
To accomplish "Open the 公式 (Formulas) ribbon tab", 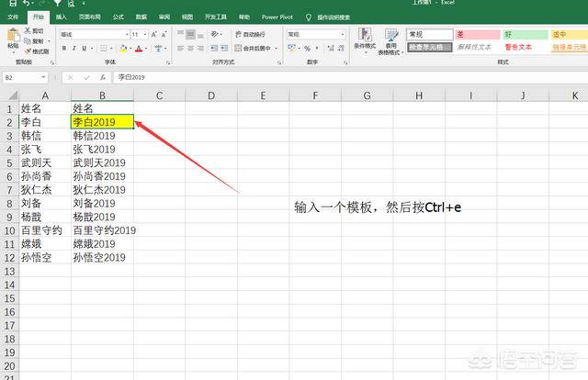I will tap(119, 17).
